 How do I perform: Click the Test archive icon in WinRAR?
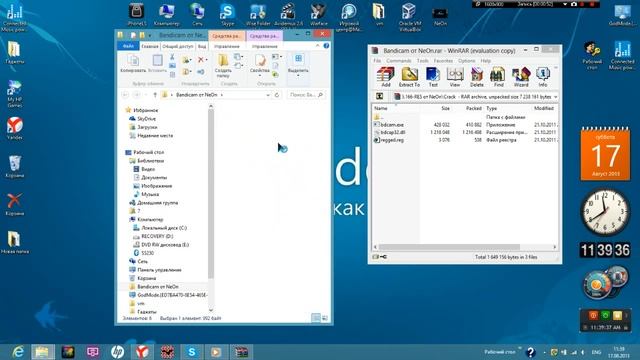433,77
